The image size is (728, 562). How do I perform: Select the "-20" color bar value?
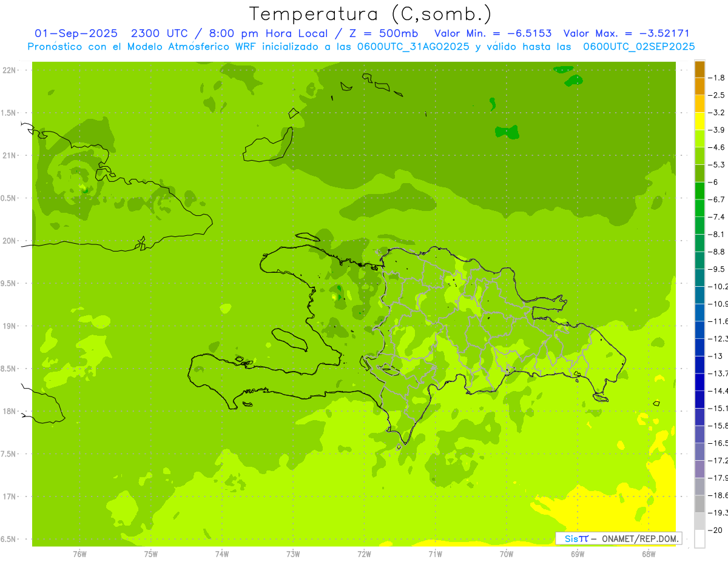click(x=716, y=530)
